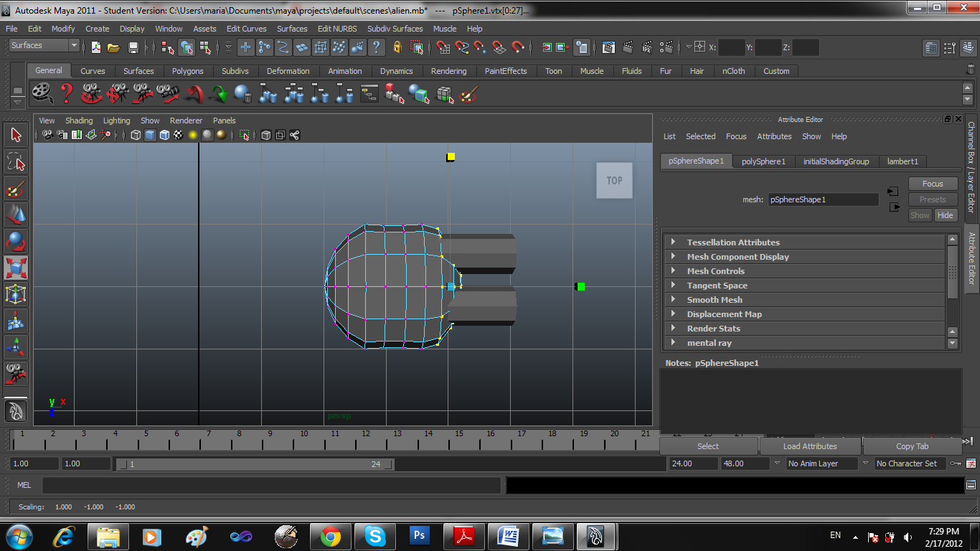Image resolution: width=980 pixels, height=551 pixels.
Task: Expand Smooth Mesh section
Action: (x=804, y=300)
